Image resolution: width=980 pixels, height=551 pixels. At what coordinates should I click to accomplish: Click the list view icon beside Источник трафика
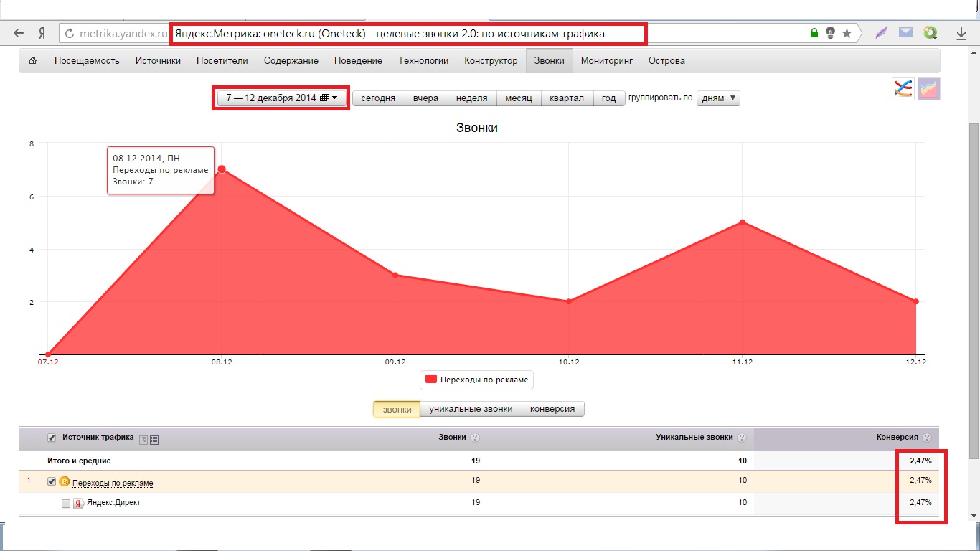coord(154,440)
